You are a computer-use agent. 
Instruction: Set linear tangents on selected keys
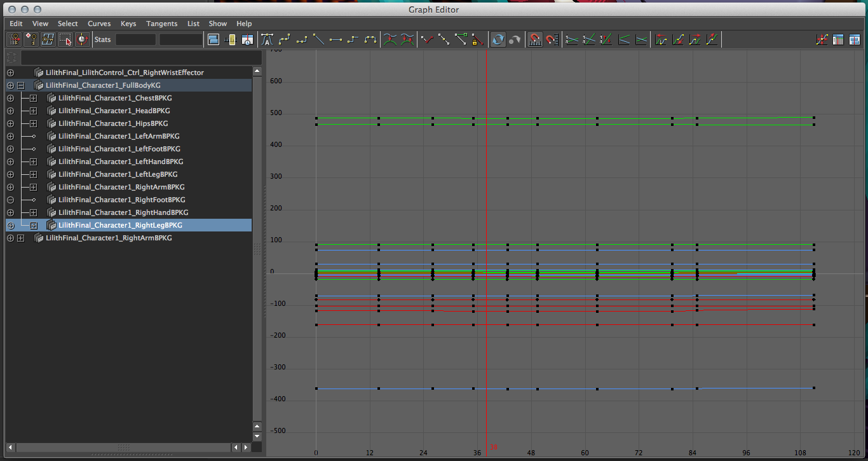pos(318,39)
